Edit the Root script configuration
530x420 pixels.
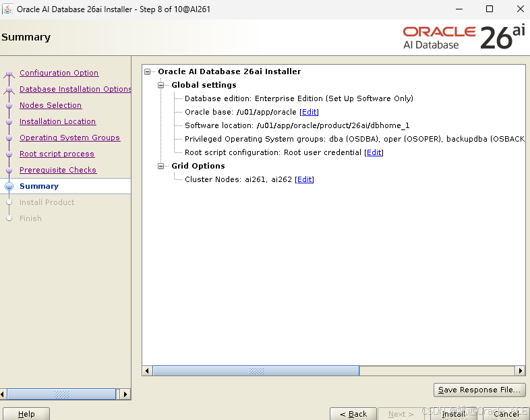coord(374,153)
